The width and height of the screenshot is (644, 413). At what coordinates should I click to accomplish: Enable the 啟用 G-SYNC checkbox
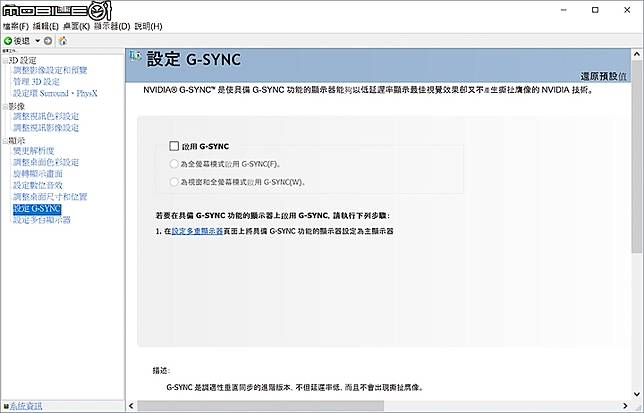174,146
